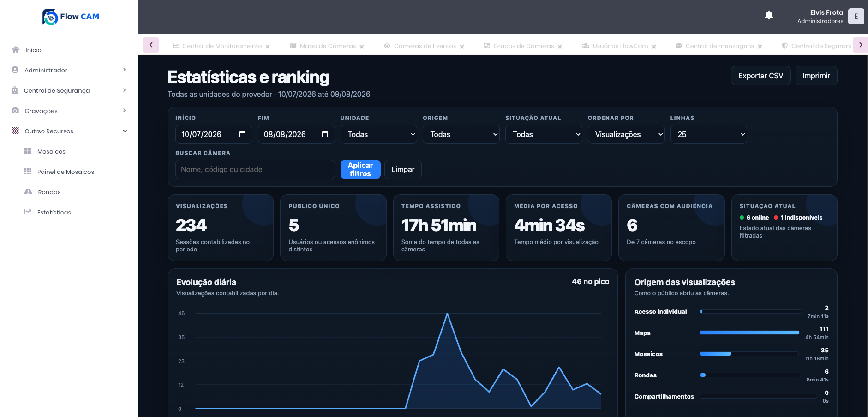This screenshot has width=868, height=417.
Task: Click the Imprimir button
Action: coord(816,76)
